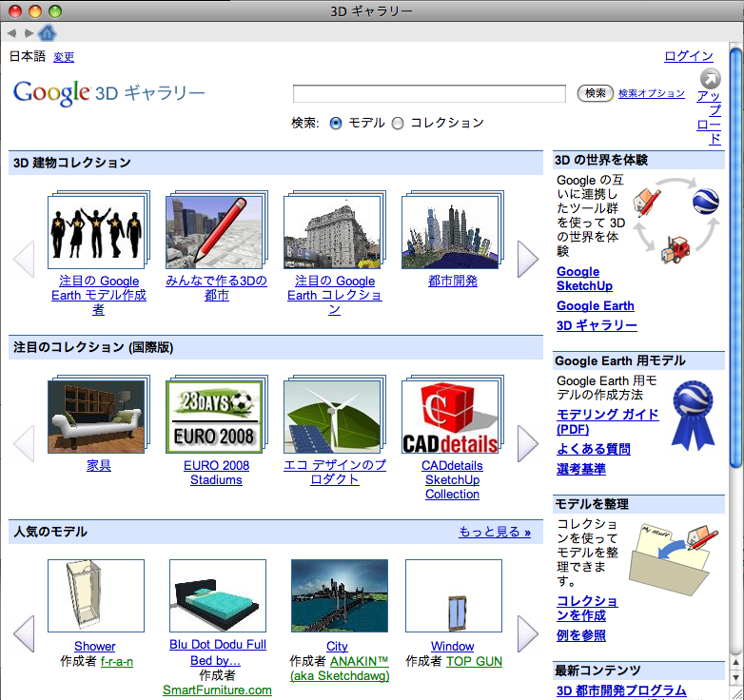Image resolution: width=744 pixels, height=700 pixels.
Task: Open the CADdetails cube thumbnail
Action: (x=452, y=415)
